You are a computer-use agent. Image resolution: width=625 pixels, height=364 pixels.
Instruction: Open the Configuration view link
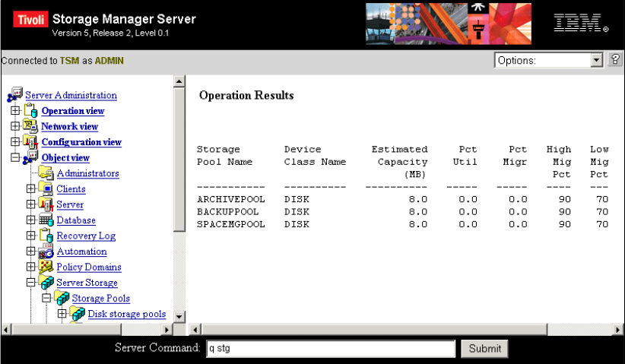(x=81, y=142)
